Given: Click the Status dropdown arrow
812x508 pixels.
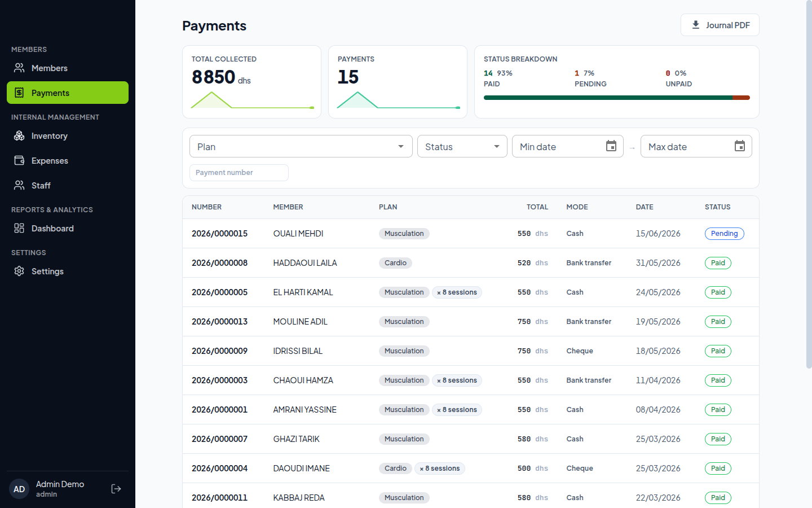Looking at the screenshot, I should (497, 147).
